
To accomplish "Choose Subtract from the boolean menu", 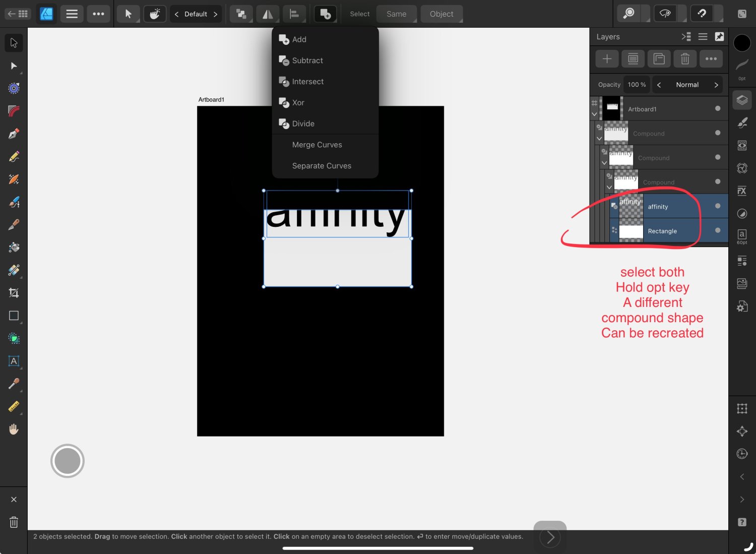I will 307,60.
